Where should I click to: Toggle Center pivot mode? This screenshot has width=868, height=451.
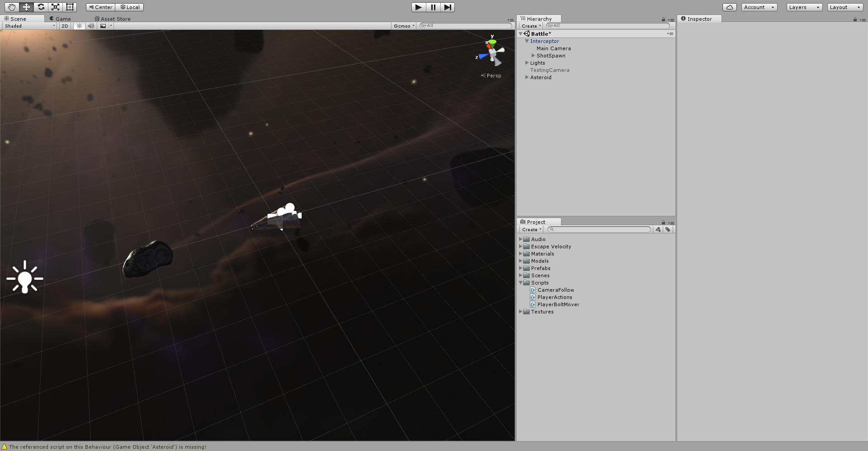point(101,7)
